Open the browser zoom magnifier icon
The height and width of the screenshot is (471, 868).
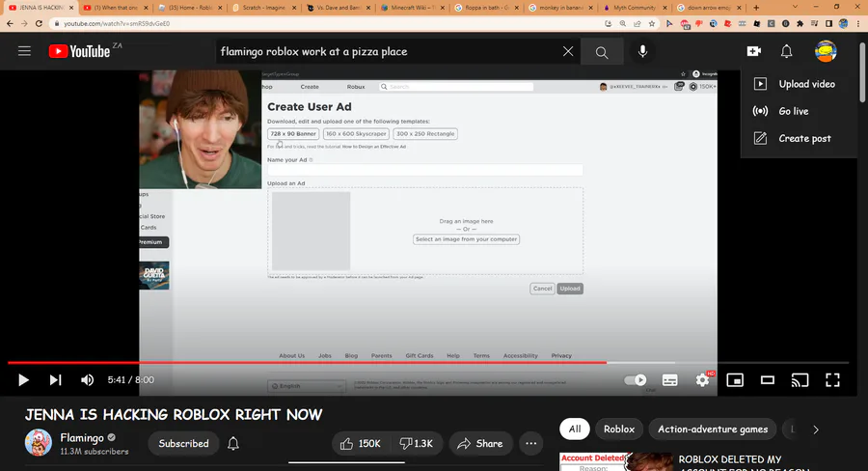(x=623, y=24)
